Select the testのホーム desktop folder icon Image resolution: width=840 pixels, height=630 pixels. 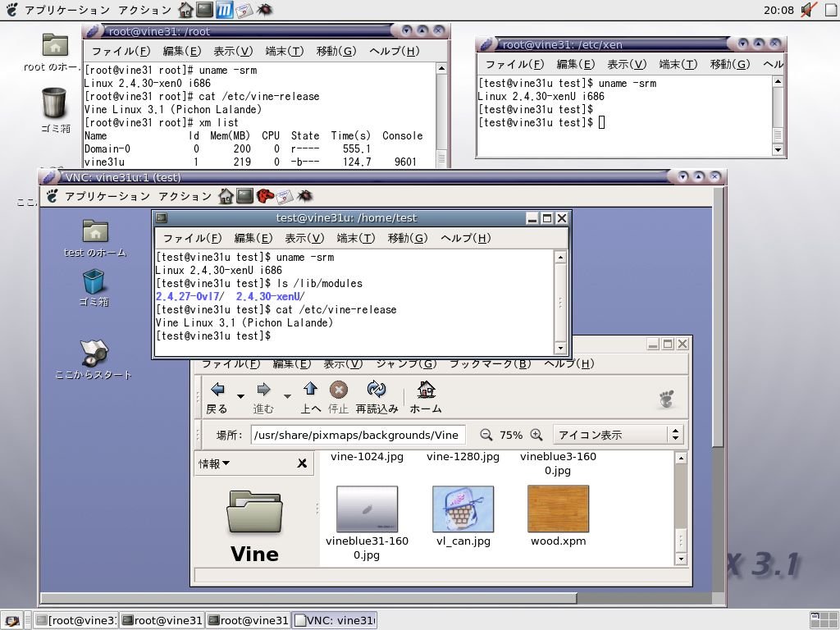tap(95, 231)
